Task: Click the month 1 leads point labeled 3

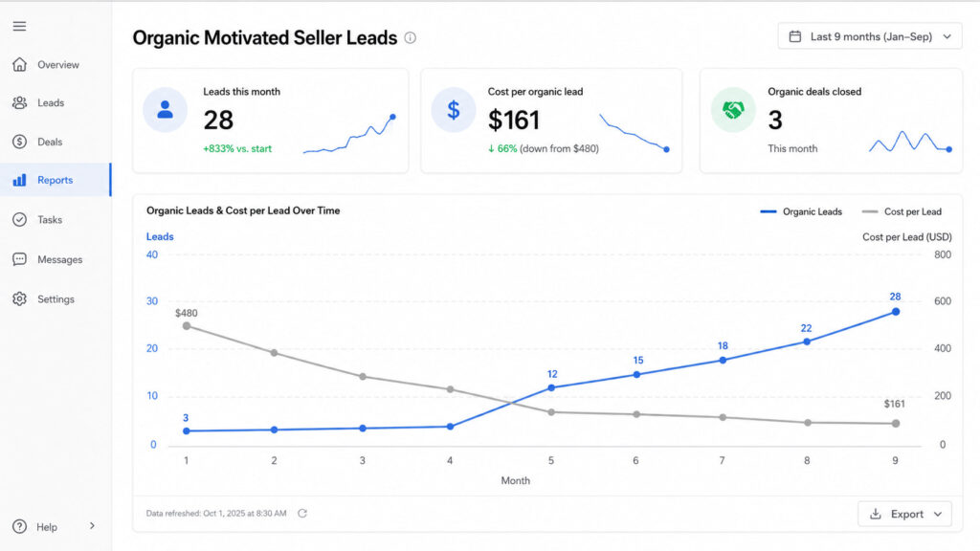Action: coord(187,431)
